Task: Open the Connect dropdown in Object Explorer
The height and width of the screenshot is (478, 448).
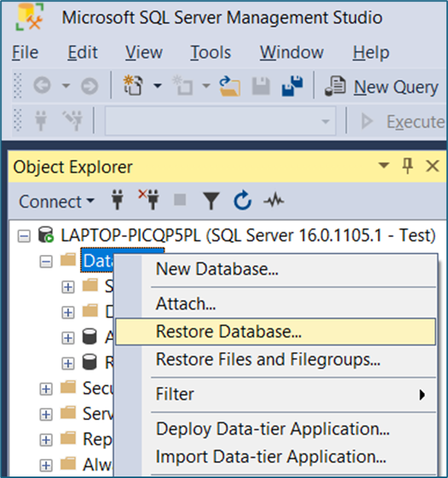Action: [x=56, y=202]
